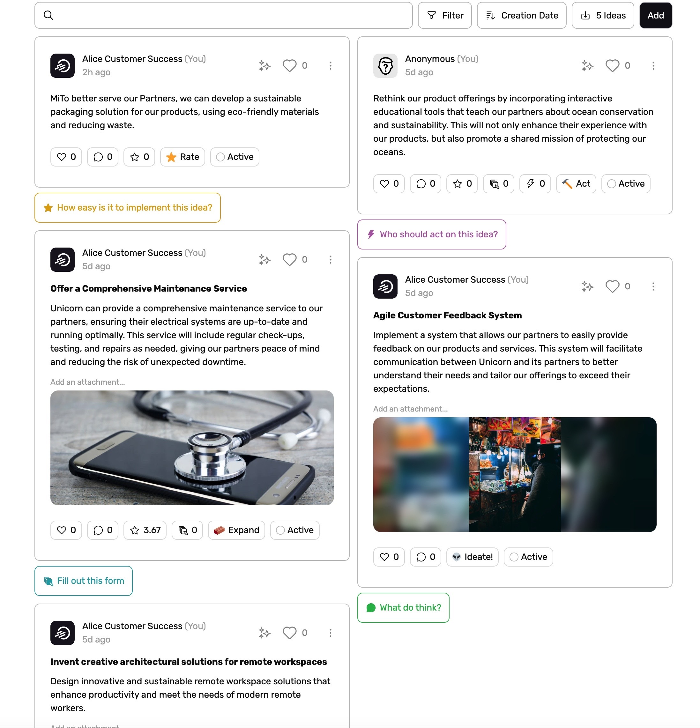Toggle Active status on Agile Feedback idea
Screen dimensions: 700x728
[528, 557]
